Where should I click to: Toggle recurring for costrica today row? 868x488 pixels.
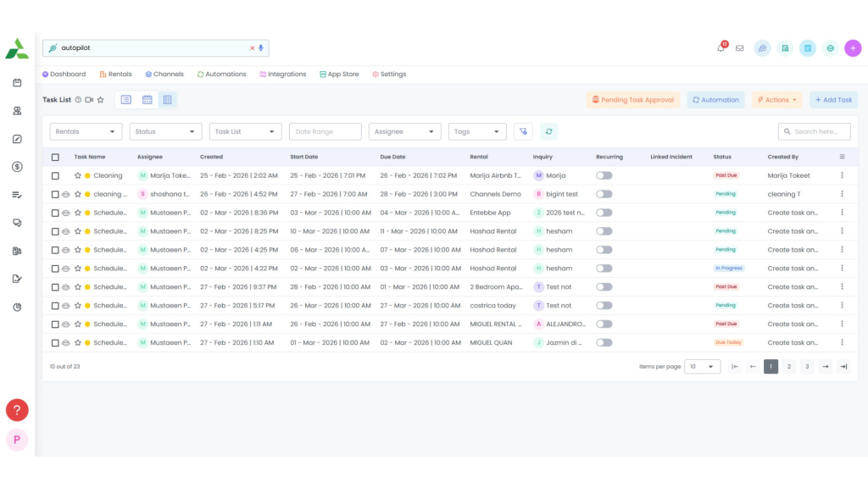click(604, 305)
